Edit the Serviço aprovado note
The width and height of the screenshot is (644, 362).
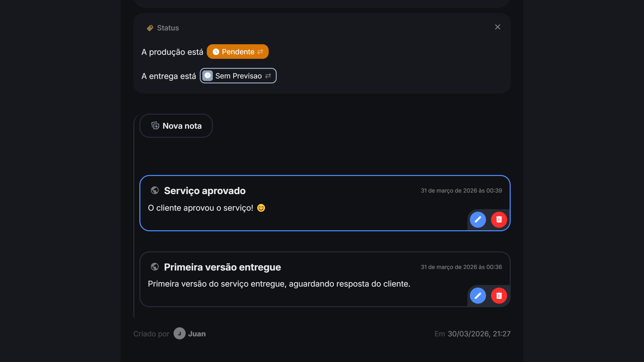[478, 220]
